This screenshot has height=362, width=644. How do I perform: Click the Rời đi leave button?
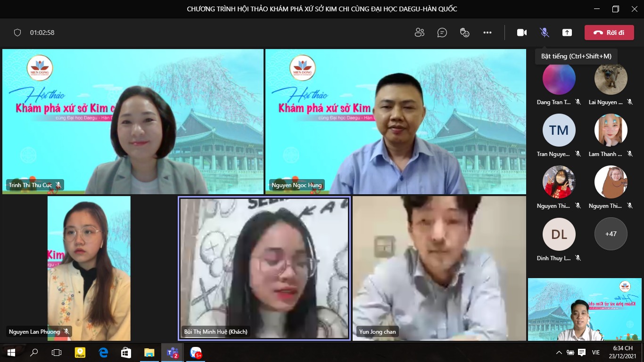[x=609, y=32]
